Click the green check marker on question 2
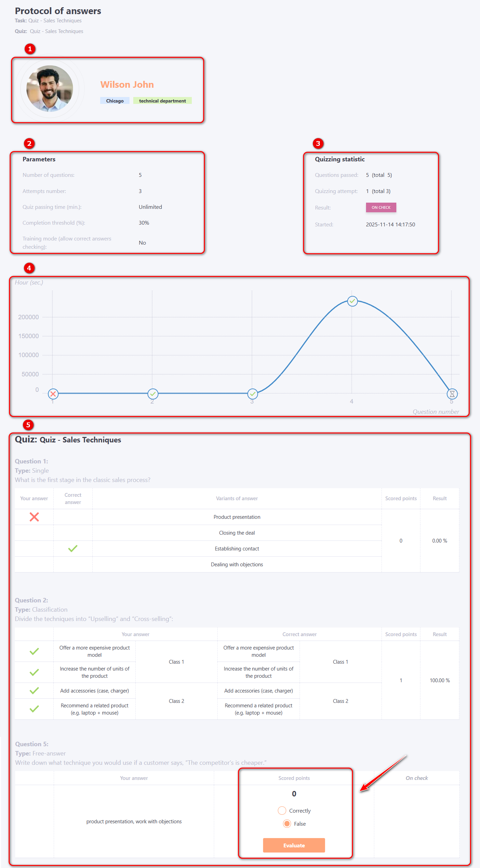 (x=153, y=394)
